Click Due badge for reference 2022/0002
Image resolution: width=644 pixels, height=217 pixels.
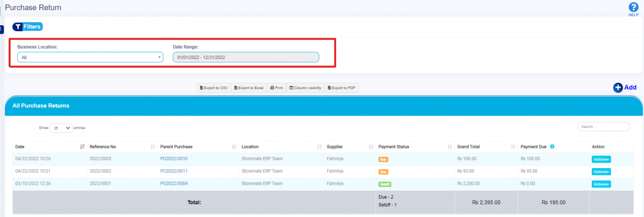click(383, 172)
